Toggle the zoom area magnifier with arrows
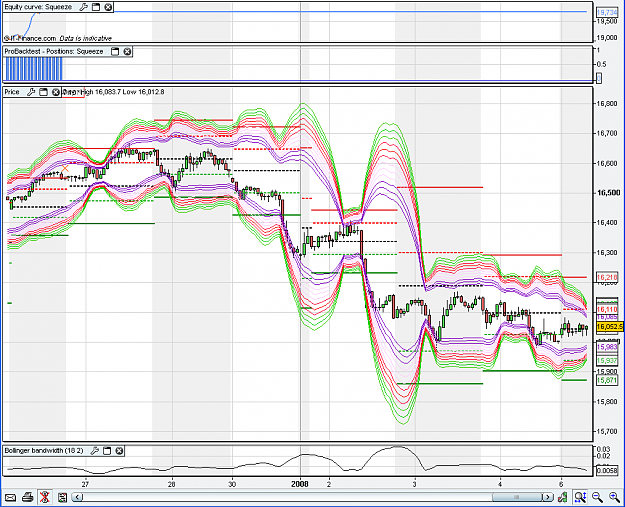This screenshot has width=625, height=507. coord(580,497)
